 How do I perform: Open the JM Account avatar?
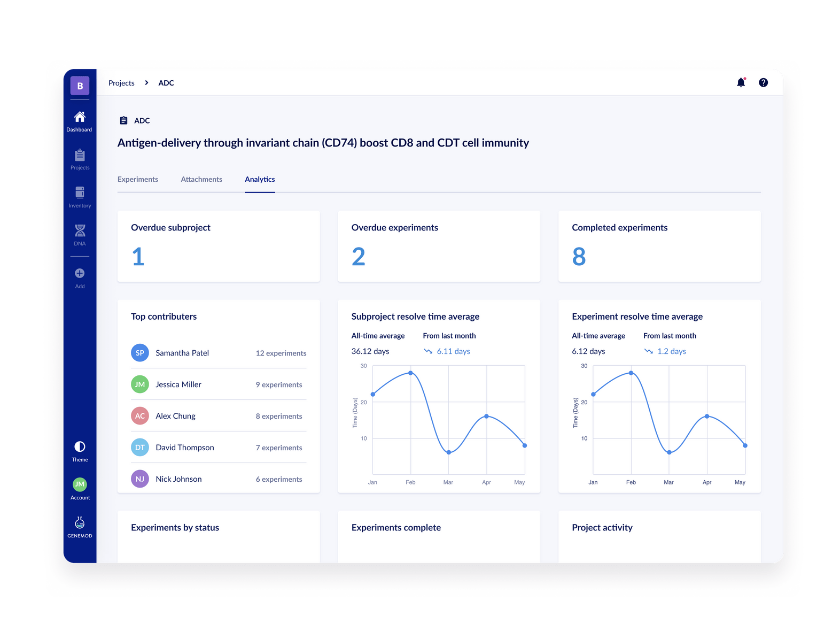click(80, 484)
